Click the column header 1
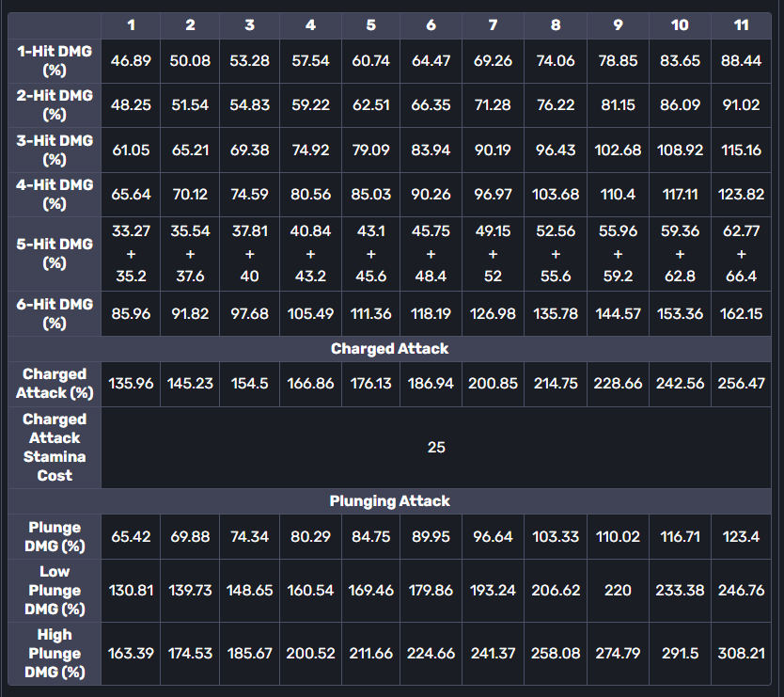784x697 pixels. click(x=131, y=25)
